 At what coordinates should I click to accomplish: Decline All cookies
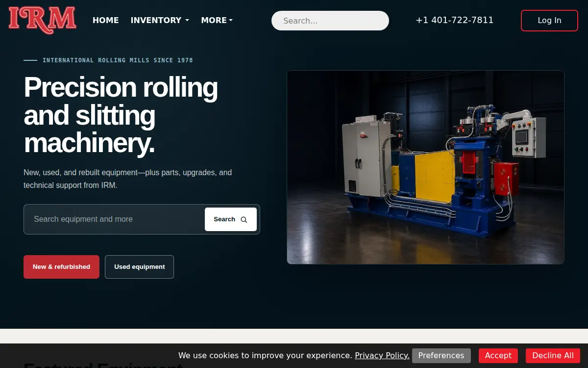[x=553, y=355]
